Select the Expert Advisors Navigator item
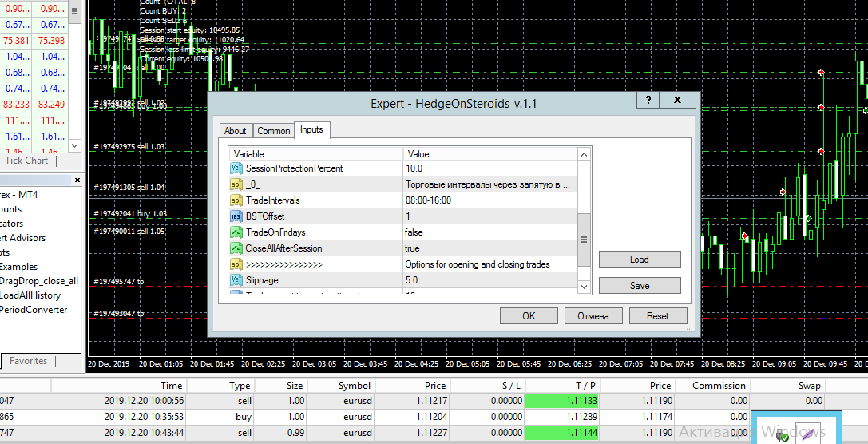This screenshot has height=444, width=868. (x=22, y=237)
